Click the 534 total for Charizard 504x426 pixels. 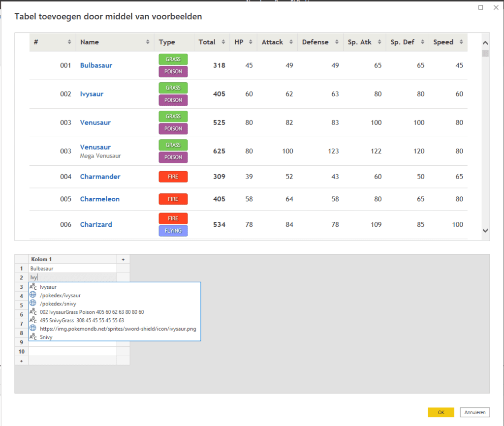point(219,224)
